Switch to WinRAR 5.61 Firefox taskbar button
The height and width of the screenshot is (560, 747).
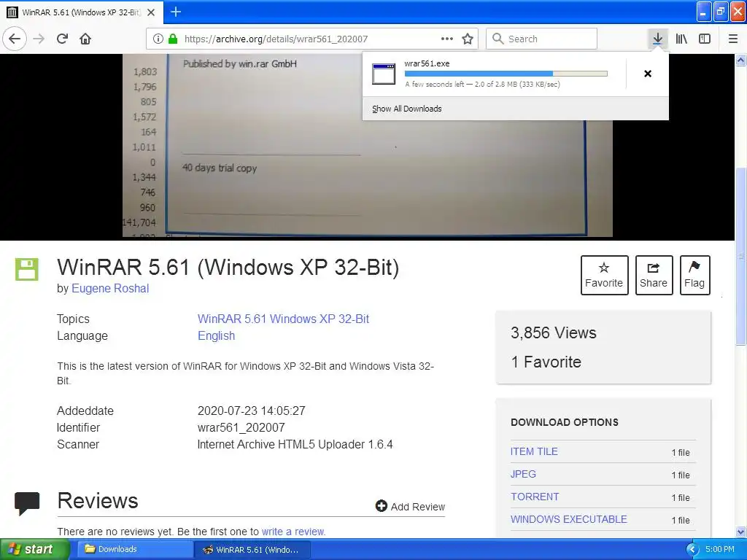(252, 550)
